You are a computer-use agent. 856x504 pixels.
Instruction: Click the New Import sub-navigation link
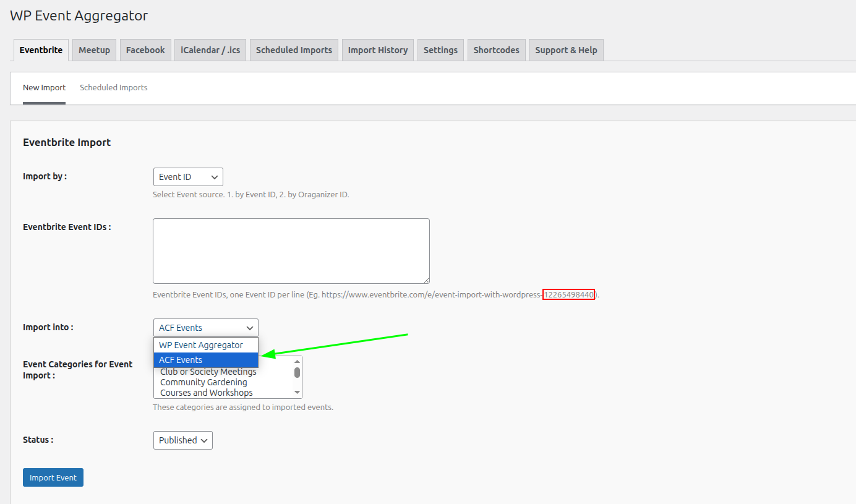coord(44,88)
